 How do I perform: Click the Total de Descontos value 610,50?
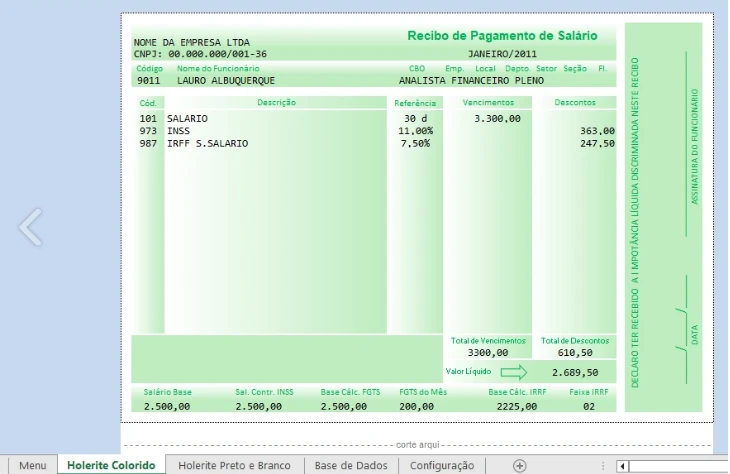(x=574, y=352)
